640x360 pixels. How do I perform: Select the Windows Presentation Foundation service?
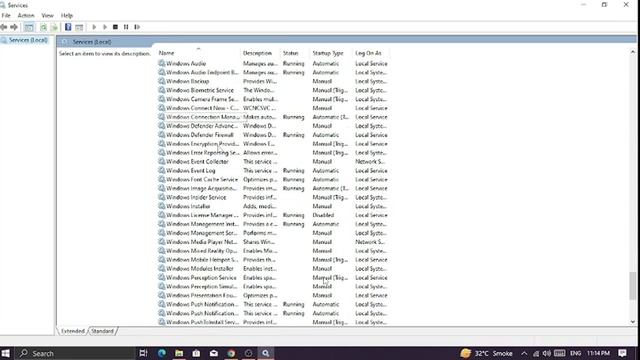pyautogui.click(x=273, y=296)
